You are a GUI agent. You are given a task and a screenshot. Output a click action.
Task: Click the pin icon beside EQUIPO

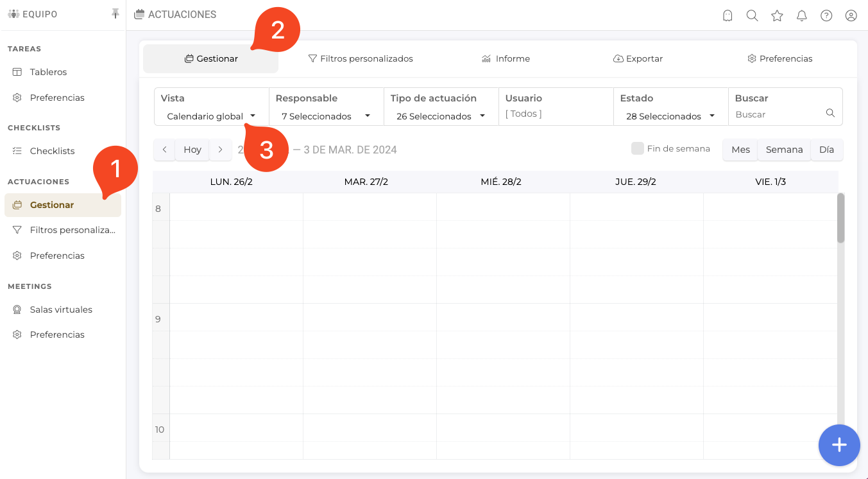coord(115,13)
